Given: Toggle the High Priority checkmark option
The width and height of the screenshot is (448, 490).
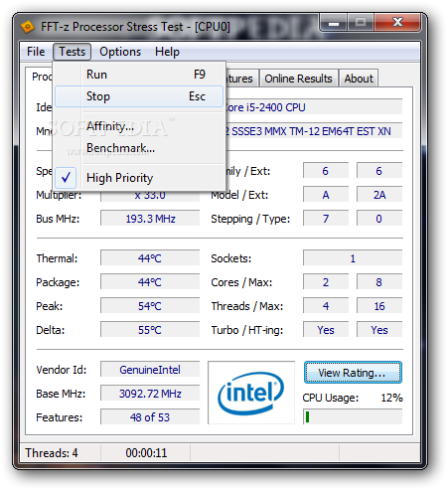Looking at the screenshot, I should 139,178.
